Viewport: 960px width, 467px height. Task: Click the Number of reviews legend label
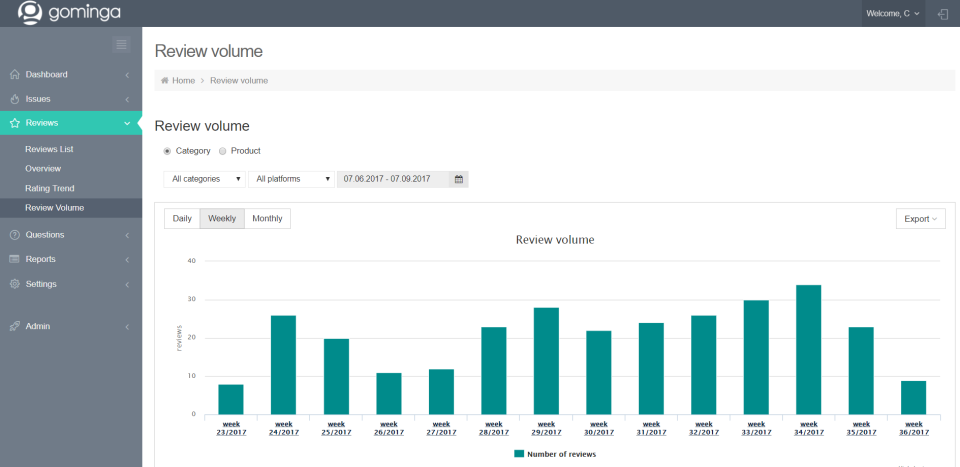click(x=561, y=454)
